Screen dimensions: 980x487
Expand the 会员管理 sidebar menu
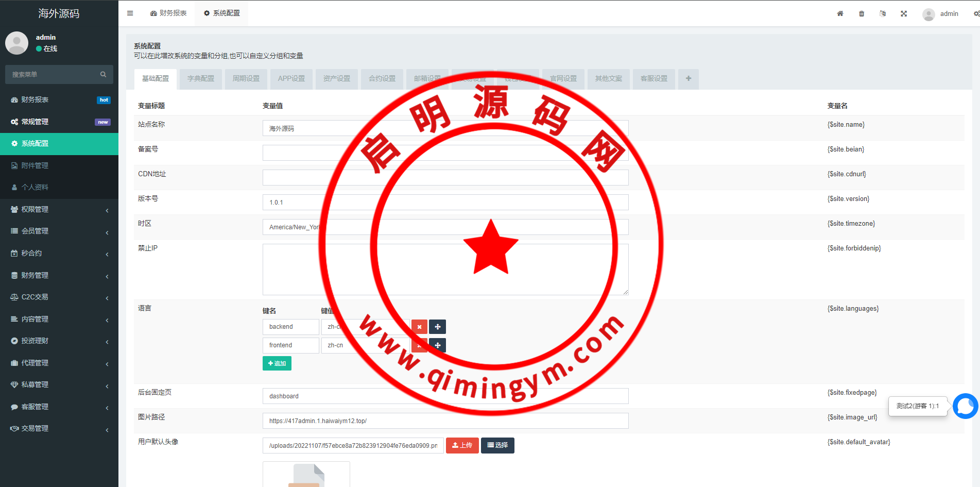[x=59, y=231]
